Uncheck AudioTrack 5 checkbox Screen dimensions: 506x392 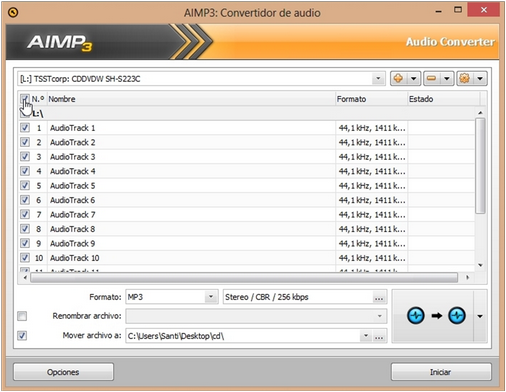[25, 185]
